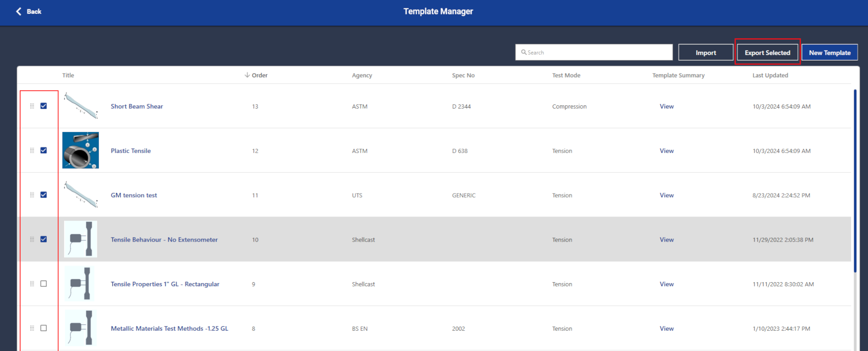The width and height of the screenshot is (868, 351).
Task: Click the drag handle for Short Beam Shear
Action: click(x=32, y=106)
